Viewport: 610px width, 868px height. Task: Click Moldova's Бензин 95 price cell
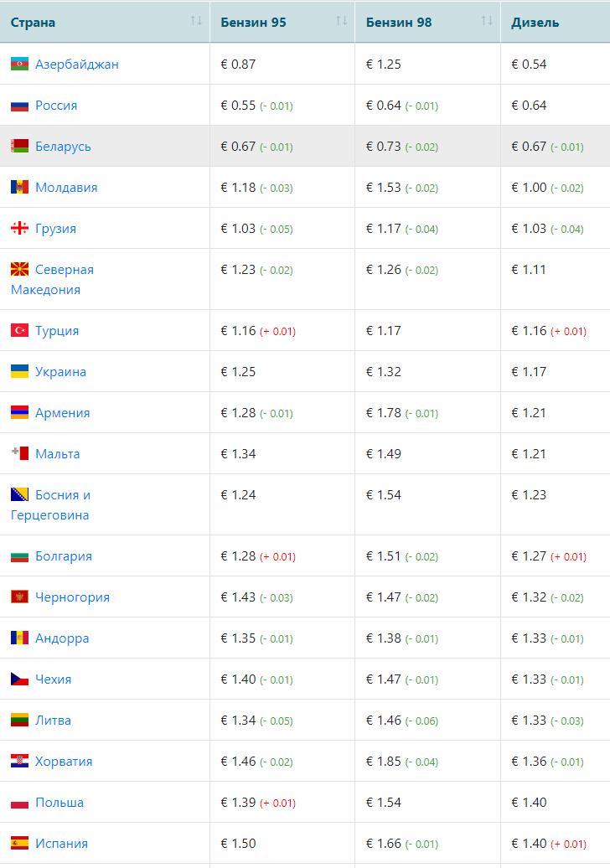pos(239,188)
